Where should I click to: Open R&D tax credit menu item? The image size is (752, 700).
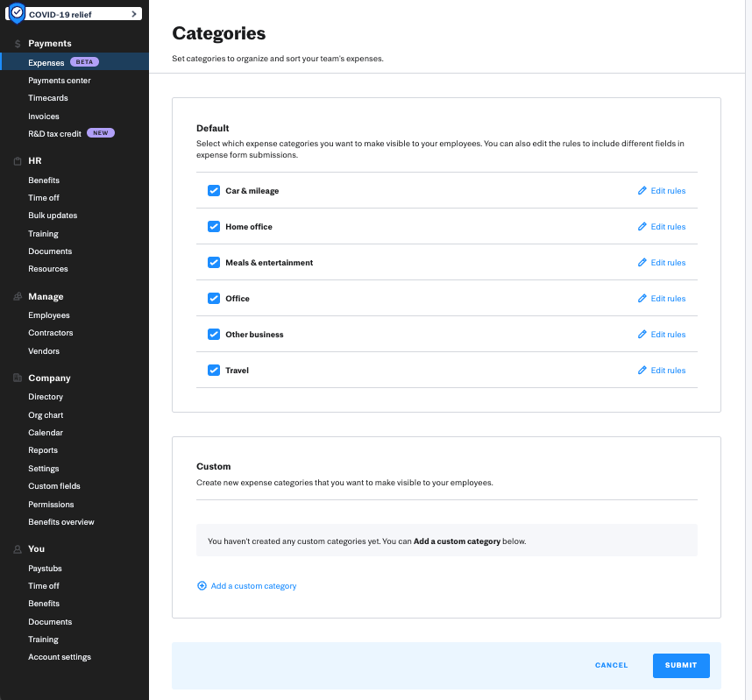click(x=55, y=133)
